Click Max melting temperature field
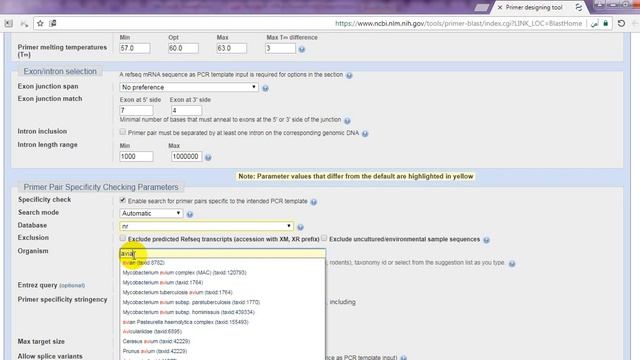 231,48
